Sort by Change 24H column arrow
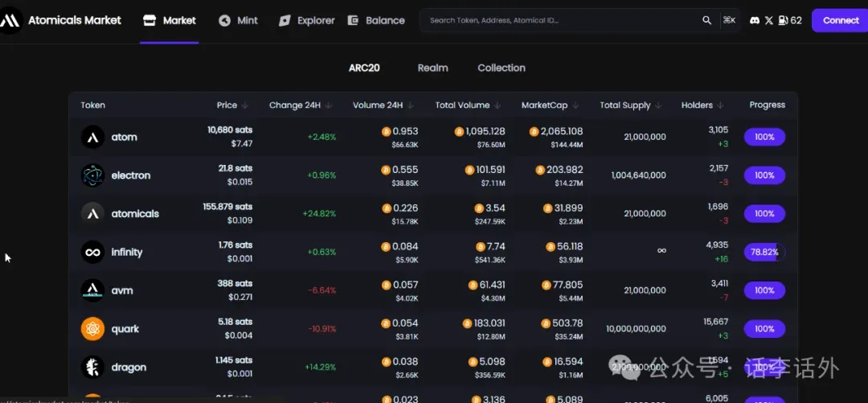This screenshot has height=403, width=868. pyautogui.click(x=328, y=105)
